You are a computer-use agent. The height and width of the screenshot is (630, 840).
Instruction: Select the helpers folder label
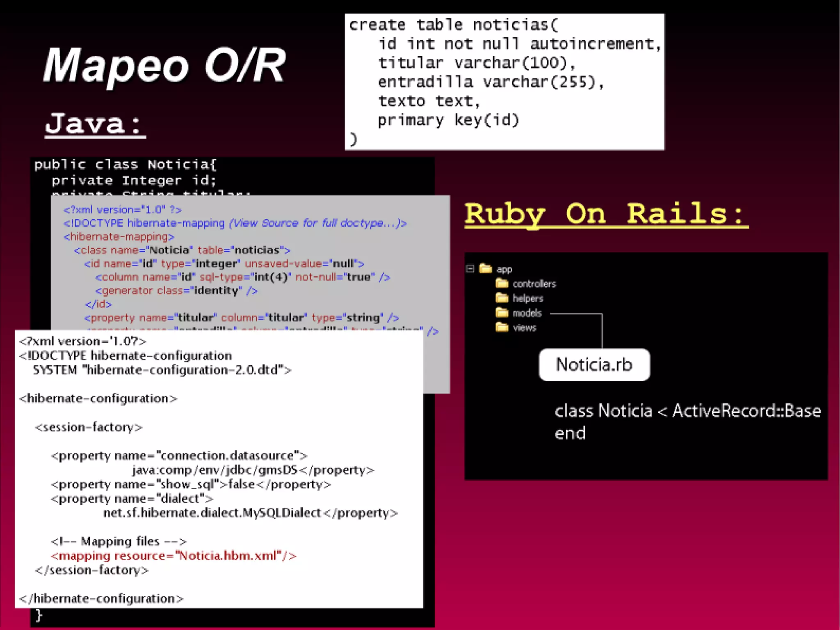pos(528,298)
